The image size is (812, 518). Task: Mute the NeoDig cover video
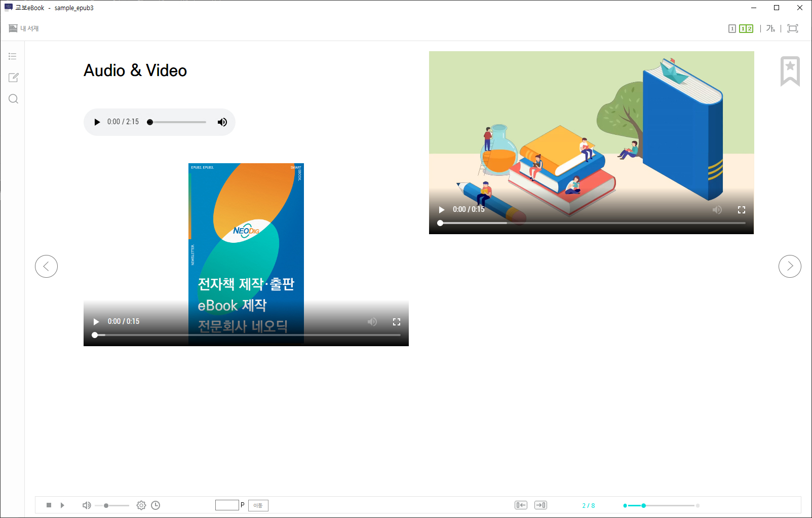point(372,322)
